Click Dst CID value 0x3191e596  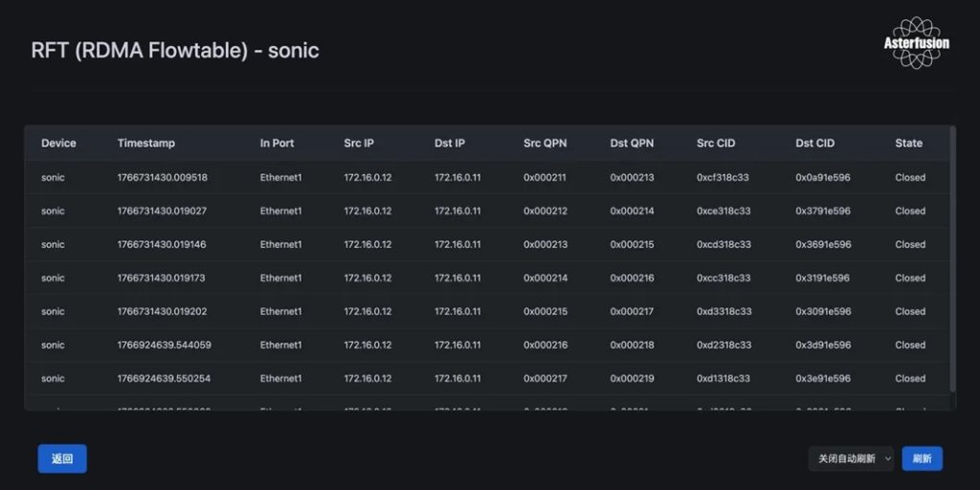pos(822,278)
